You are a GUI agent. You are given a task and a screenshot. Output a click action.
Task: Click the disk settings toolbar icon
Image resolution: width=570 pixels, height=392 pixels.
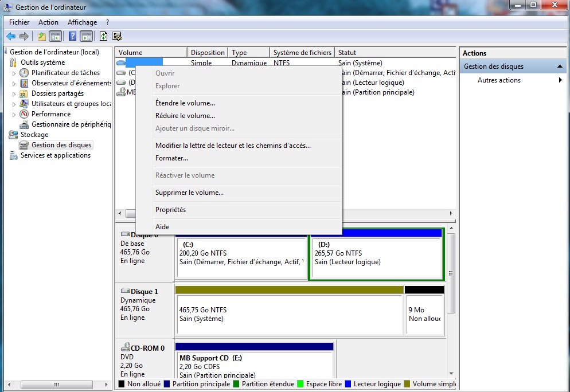(x=117, y=37)
